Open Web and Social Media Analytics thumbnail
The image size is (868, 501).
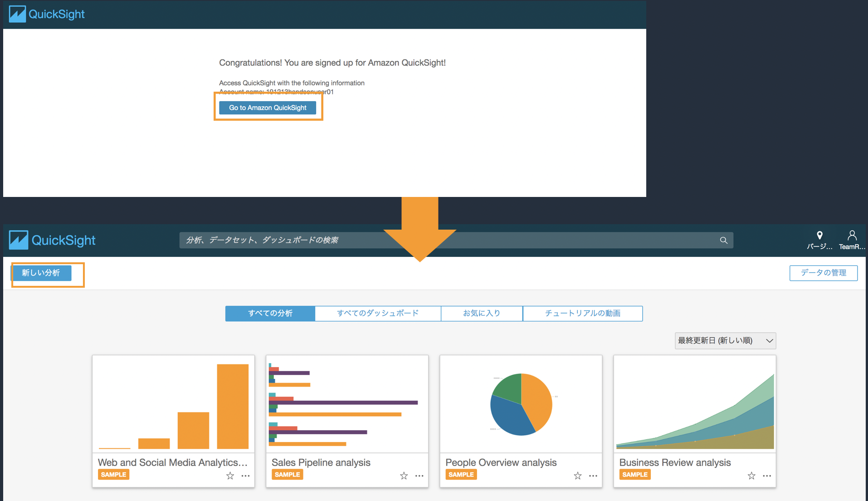[x=173, y=404]
